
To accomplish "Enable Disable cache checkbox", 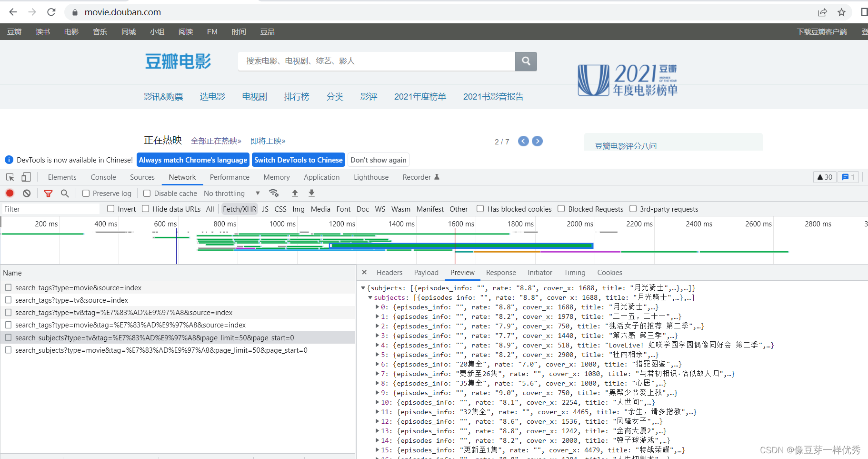I will 147,193.
